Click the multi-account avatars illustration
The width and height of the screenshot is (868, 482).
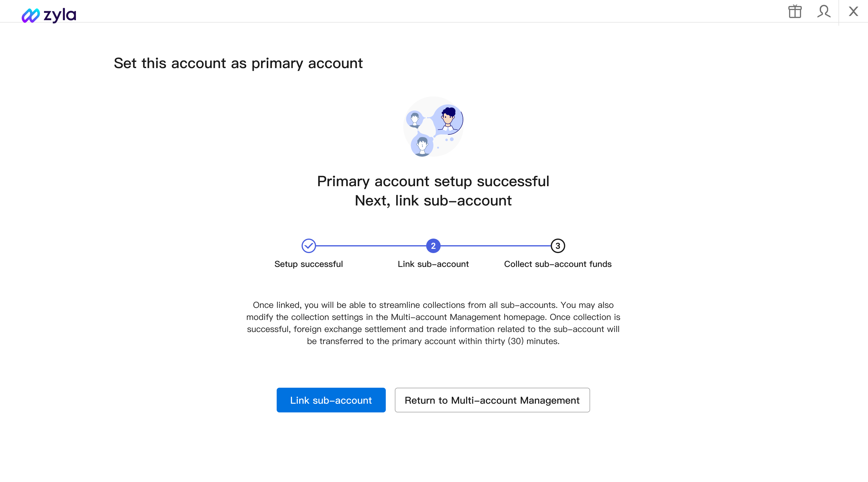[433, 127]
